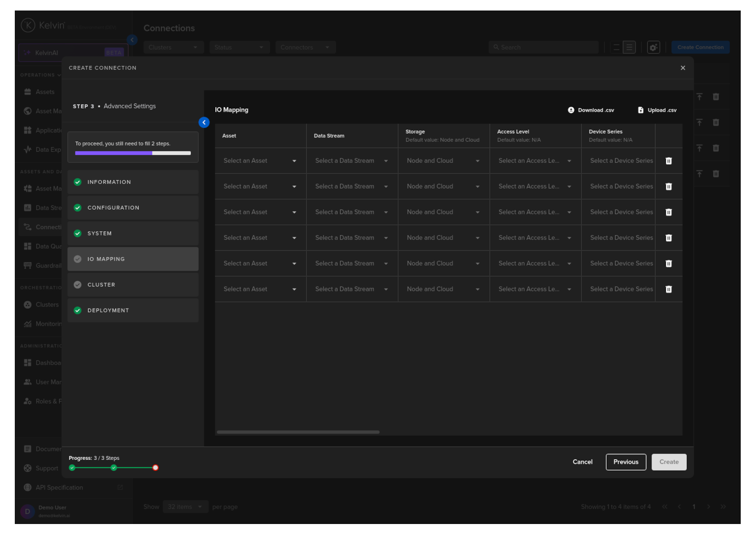This screenshot has height=535, width=756.
Task: Close the Create Connection dialog
Action: coord(682,68)
